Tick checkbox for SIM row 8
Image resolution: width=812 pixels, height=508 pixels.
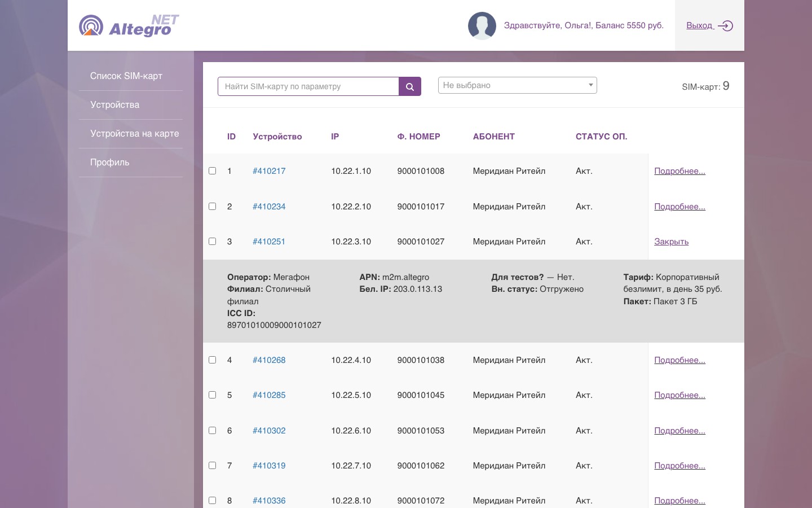tap(213, 500)
